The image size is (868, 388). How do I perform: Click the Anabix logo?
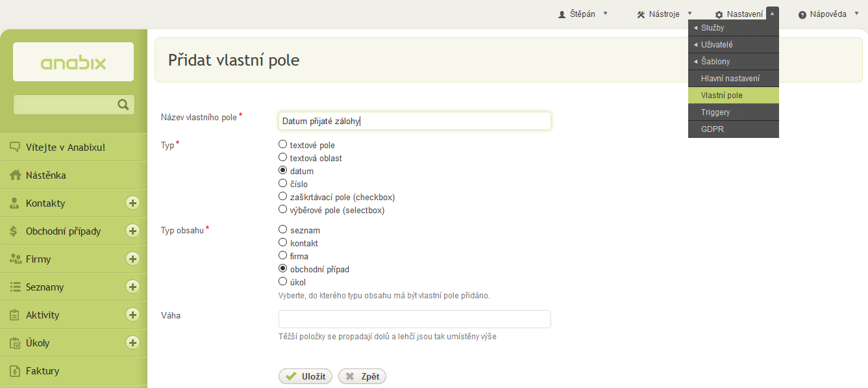73,62
